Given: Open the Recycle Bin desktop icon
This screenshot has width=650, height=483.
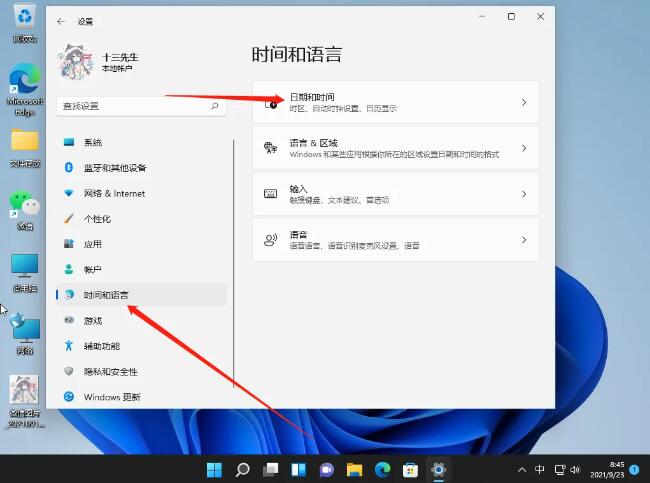Looking at the screenshot, I should tap(25, 23).
